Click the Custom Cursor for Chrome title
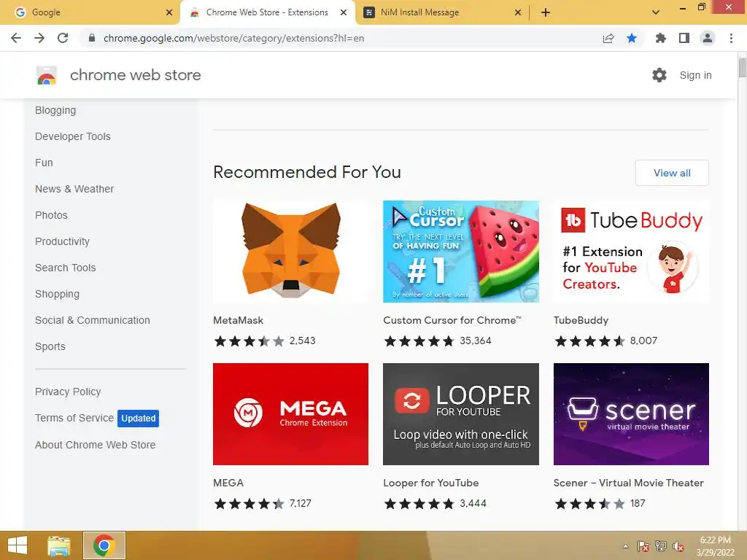Screen dimensions: 747x560 pos(452,321)
